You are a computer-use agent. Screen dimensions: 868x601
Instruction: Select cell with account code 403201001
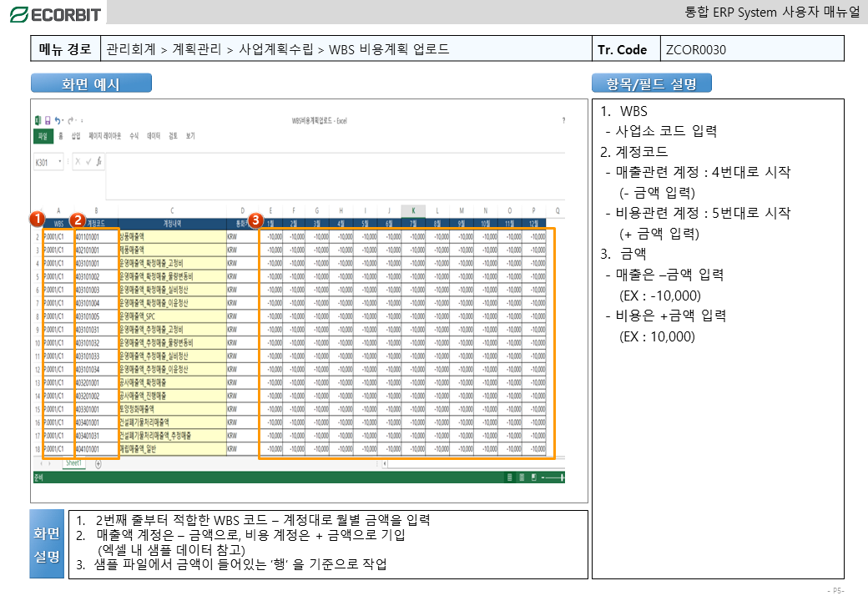[x=96, y=383]
